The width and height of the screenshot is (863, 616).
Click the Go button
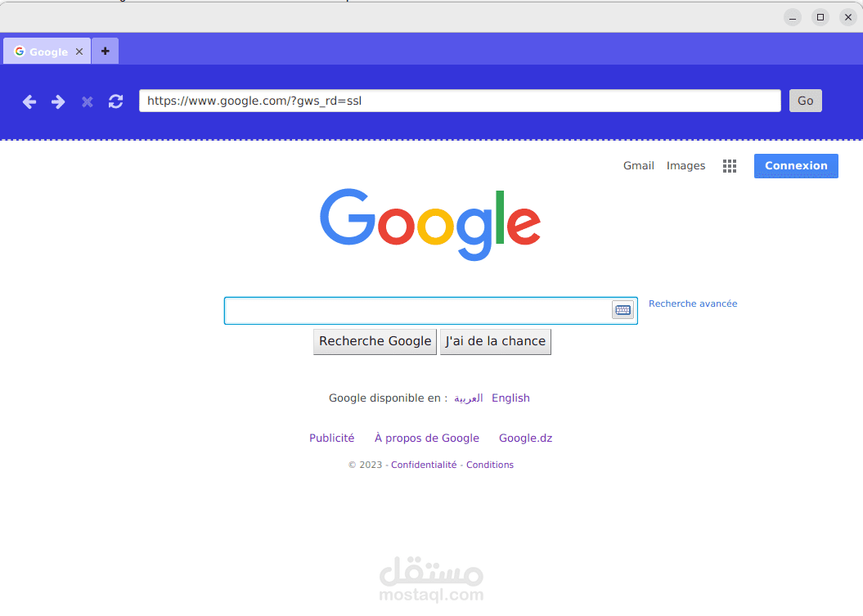click(805, 101)
